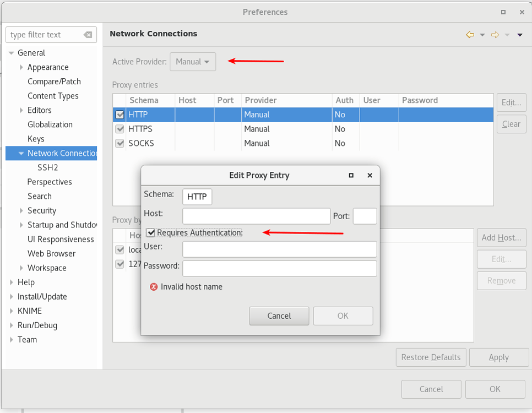532x413 pixels.
Task: Expand the Security tree item
Action: tap(21, 210)
